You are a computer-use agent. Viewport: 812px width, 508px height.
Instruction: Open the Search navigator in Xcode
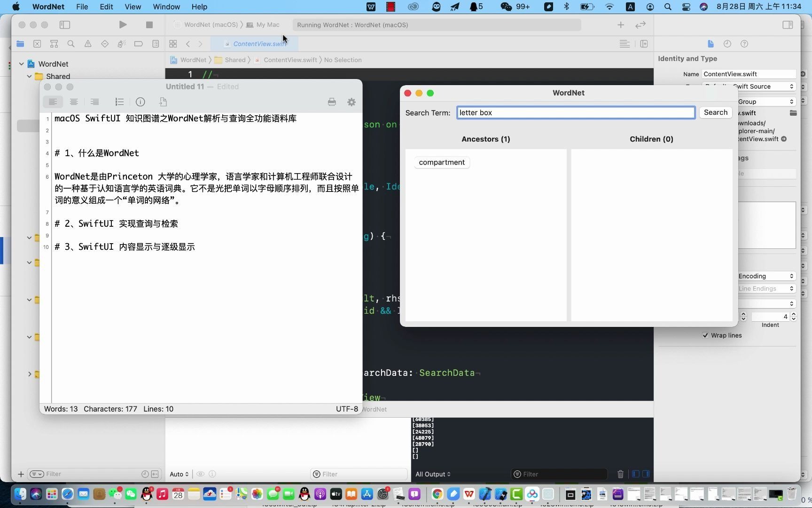point(71,44)
